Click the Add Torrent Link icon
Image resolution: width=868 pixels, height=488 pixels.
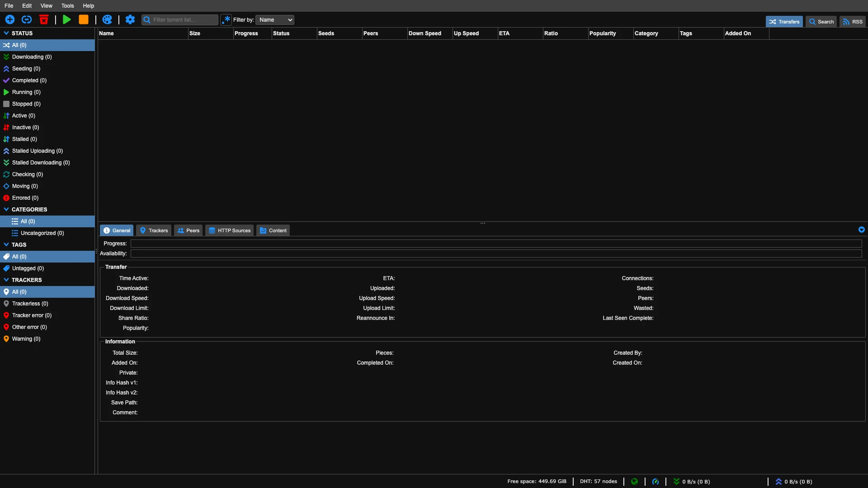click(x=27, y=19)
